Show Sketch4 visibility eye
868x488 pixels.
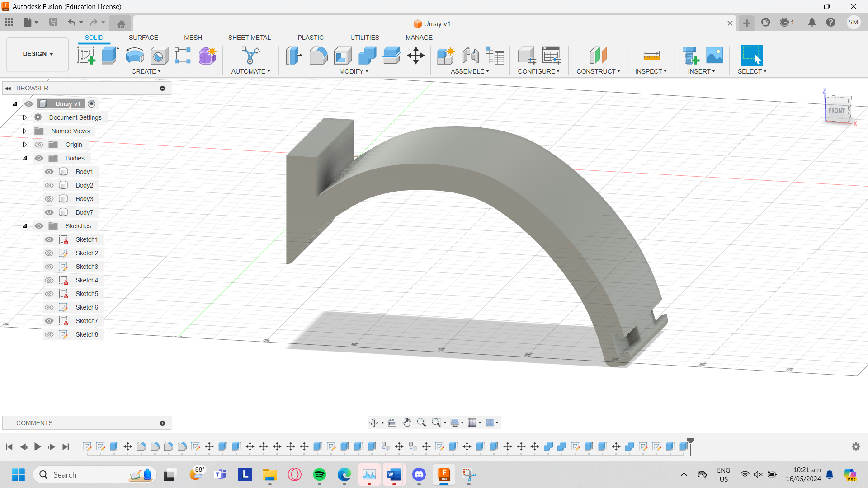(49, 280)
